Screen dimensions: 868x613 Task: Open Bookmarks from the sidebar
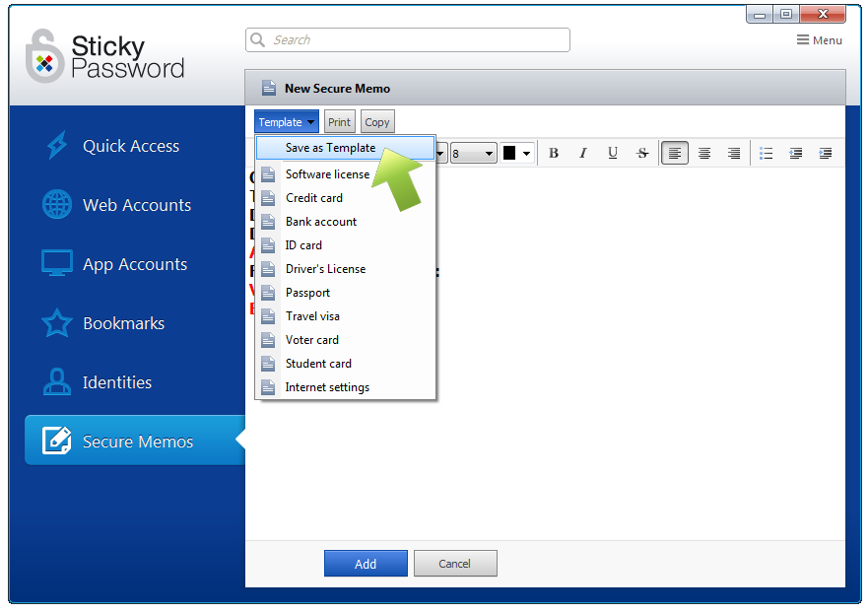coord(123,323)
